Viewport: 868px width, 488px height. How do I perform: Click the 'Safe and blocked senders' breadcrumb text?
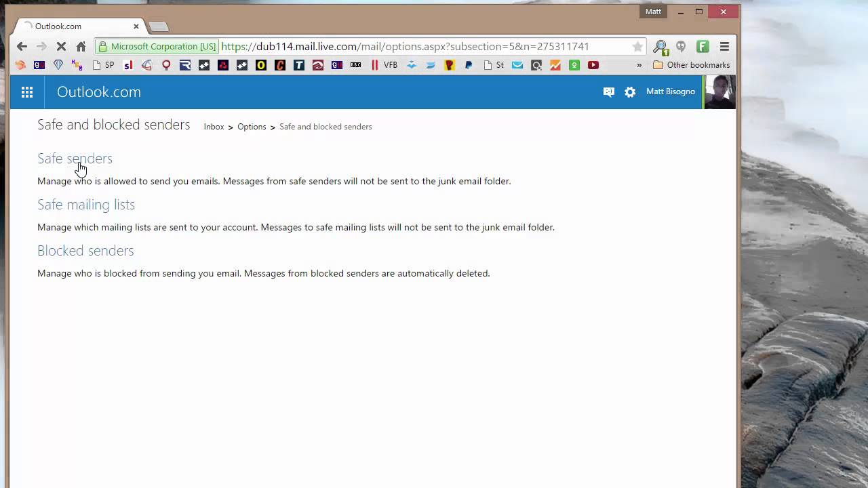(325, 127)
